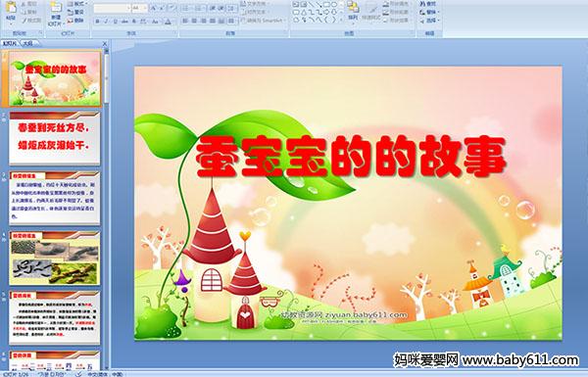Toggle Bold formatting in the font group
588x377 pixels.
97,22
